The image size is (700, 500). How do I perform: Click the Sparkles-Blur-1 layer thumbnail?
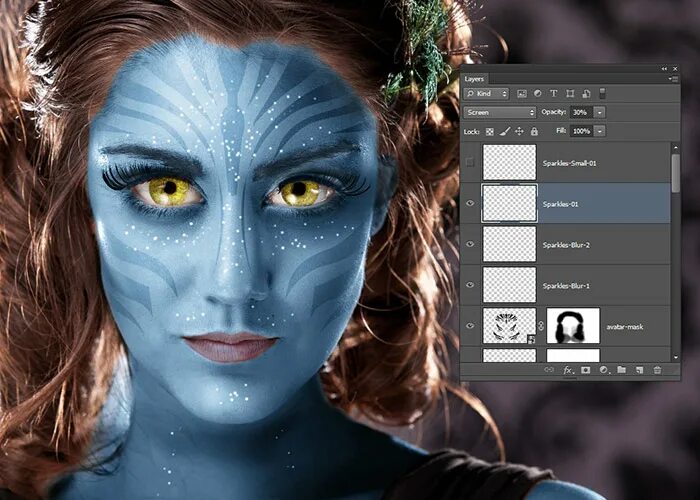point(509,285)
